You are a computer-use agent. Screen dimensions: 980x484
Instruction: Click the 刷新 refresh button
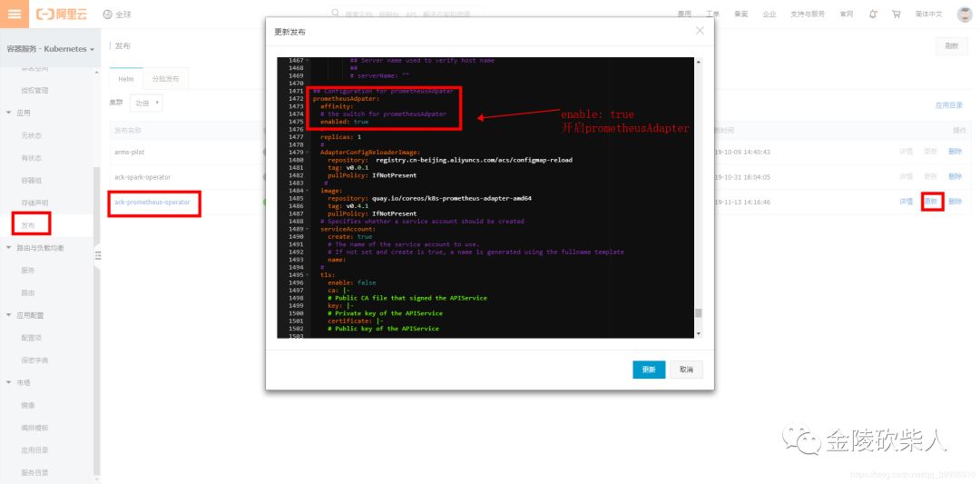[951, 46]
